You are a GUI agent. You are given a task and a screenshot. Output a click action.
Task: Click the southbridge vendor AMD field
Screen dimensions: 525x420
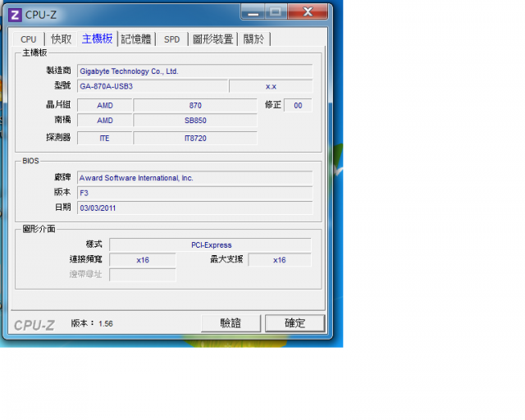[105, 121]
